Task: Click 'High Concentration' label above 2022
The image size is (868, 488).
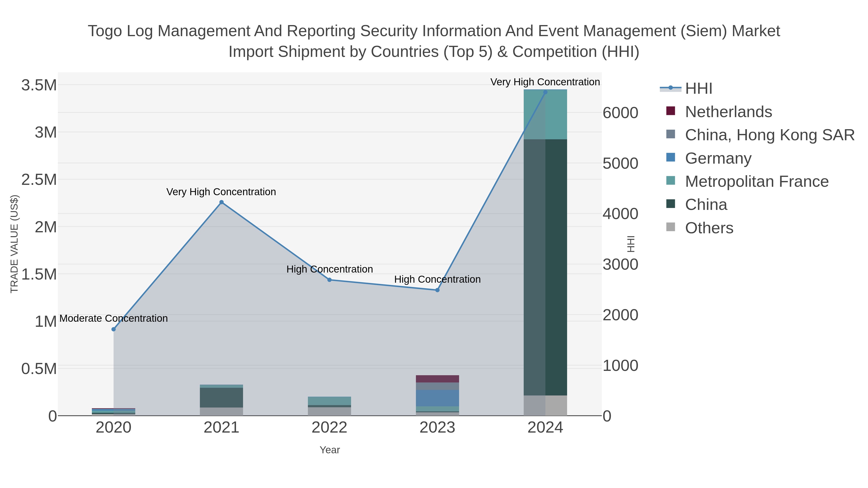Action: (330, 269)
